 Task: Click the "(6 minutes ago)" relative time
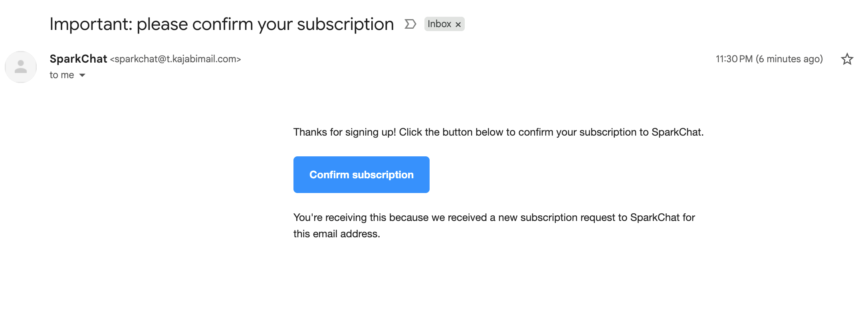tap(789, 59)
